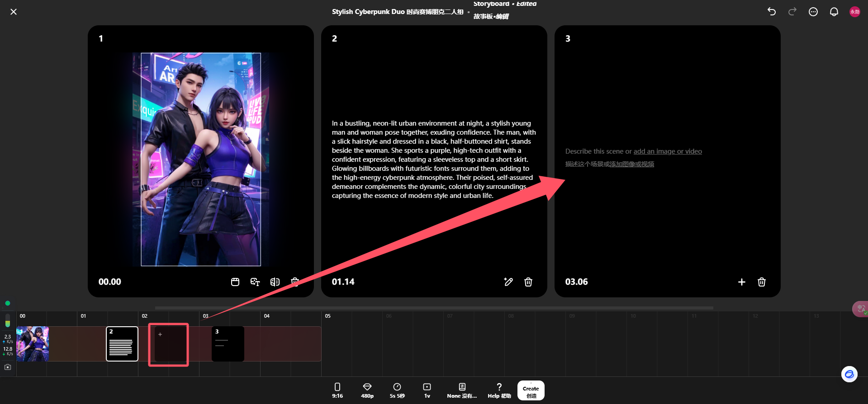This screenshot has width=868, height=404.
Task: Click the plus icon on card 3
Action: (x=742, y=282)
